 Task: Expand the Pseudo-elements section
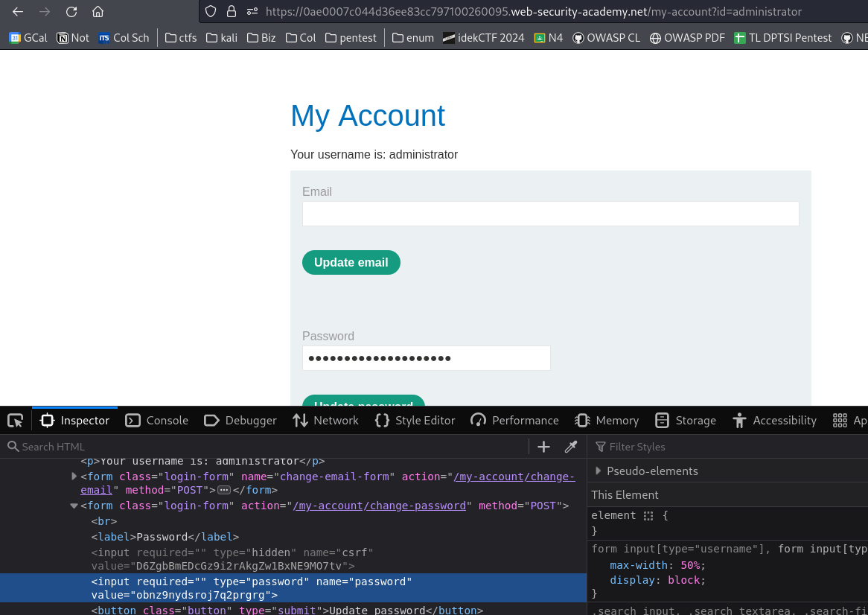click(x=598, y=471)
